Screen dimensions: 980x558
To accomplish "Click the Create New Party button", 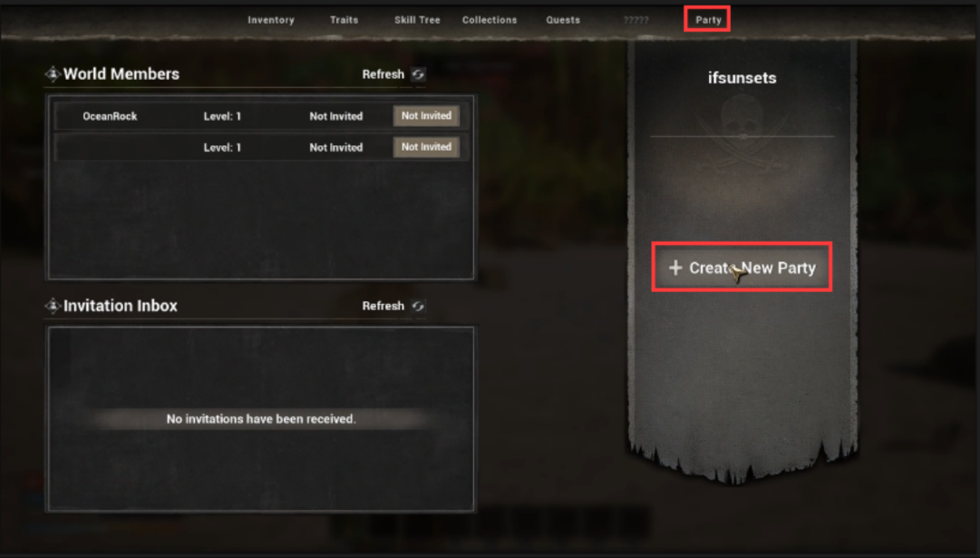I will [742, 268].
